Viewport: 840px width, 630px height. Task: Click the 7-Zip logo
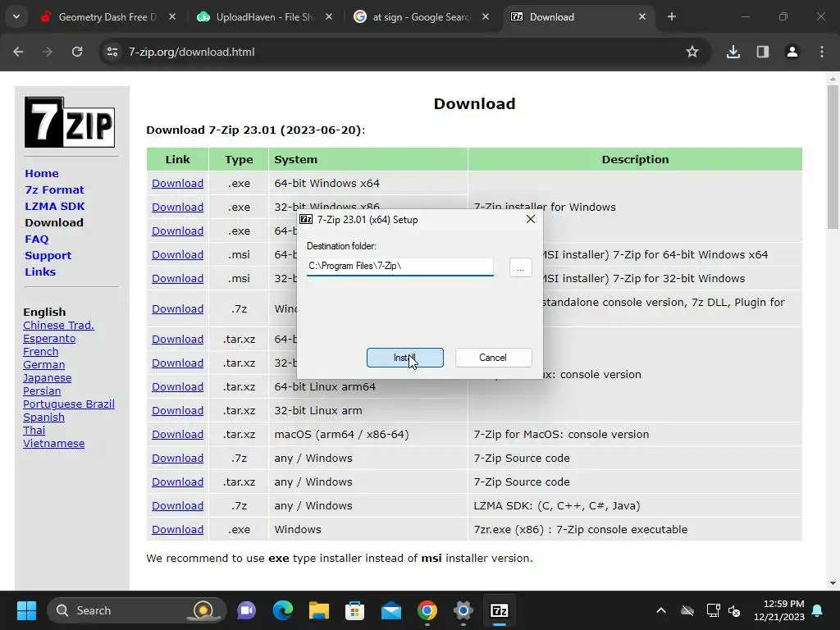(70, 122)
